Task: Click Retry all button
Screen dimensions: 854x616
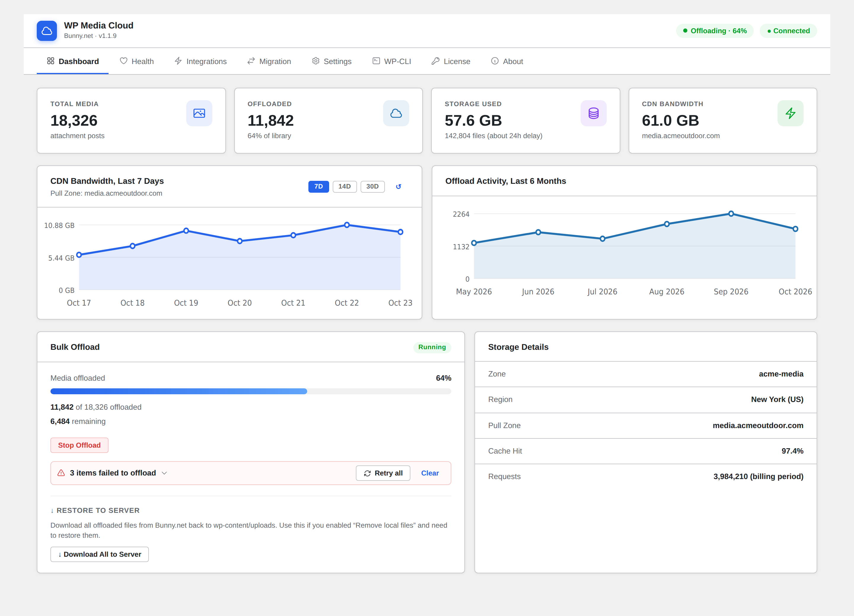Action: point(383,473)
